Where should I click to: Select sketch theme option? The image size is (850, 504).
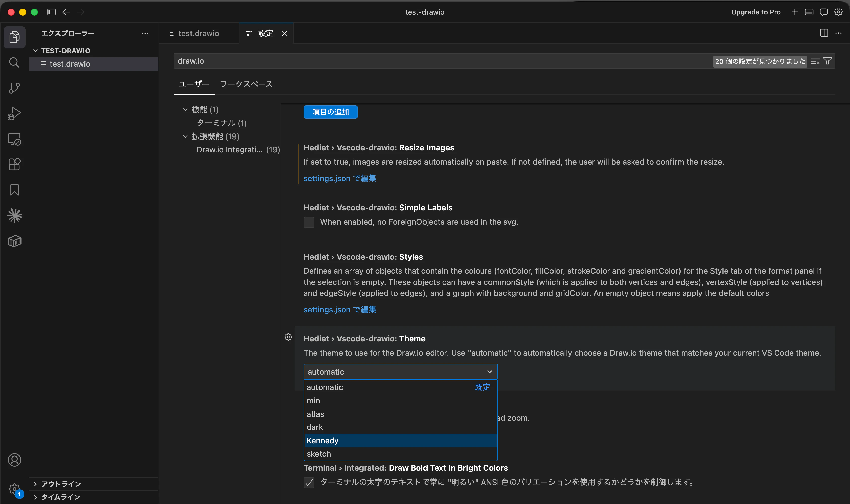400,454
